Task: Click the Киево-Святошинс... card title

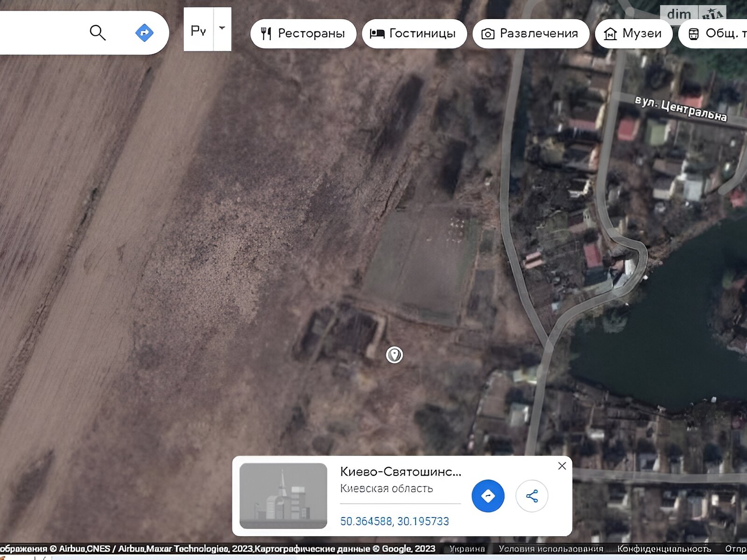Action: tap(401, 472)
